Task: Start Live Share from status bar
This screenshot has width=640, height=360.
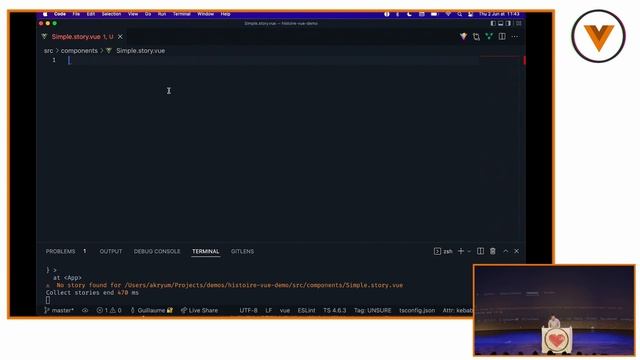Action: pos(199,311)
